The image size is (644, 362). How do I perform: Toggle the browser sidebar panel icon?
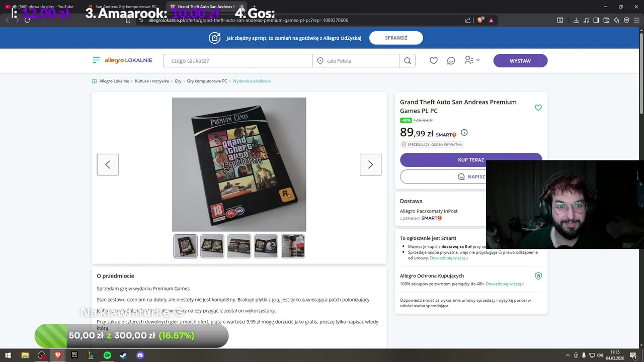coord(596,20)
